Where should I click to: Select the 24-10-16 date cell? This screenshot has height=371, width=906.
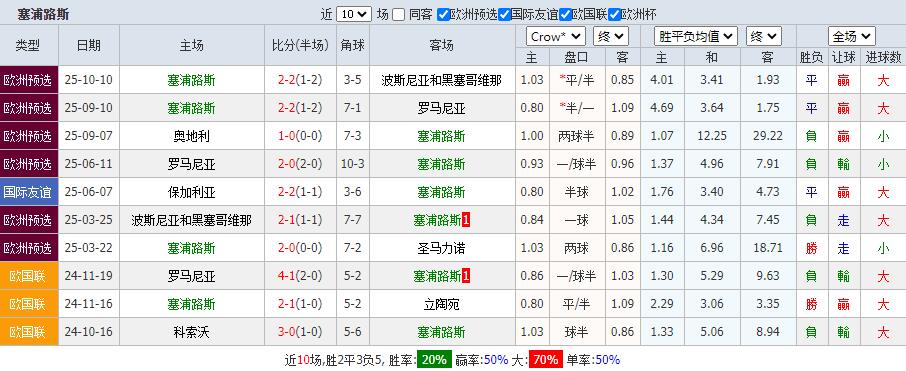click(x=88, y=332)
